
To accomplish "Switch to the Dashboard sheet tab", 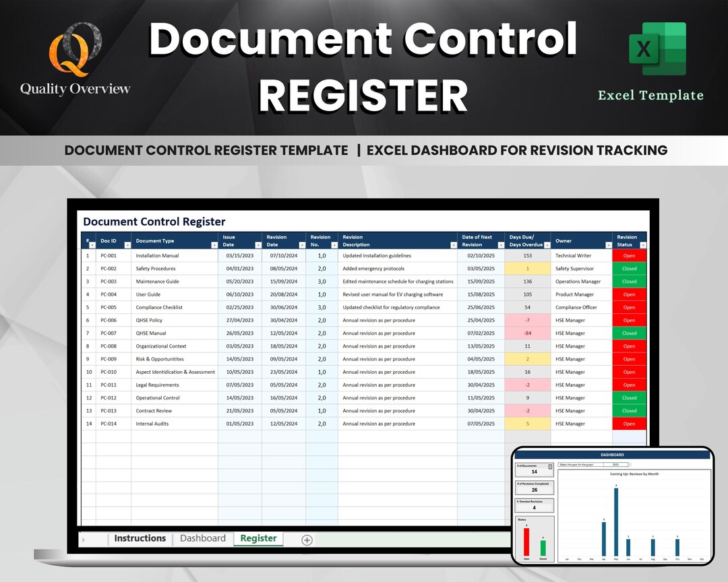I will click(202, 539).
